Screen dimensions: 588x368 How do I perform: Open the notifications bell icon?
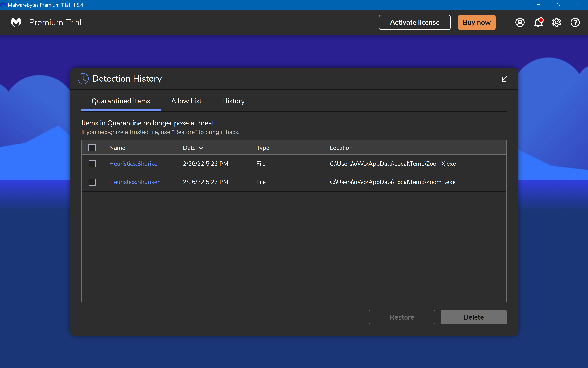click(x=538, y=22)
